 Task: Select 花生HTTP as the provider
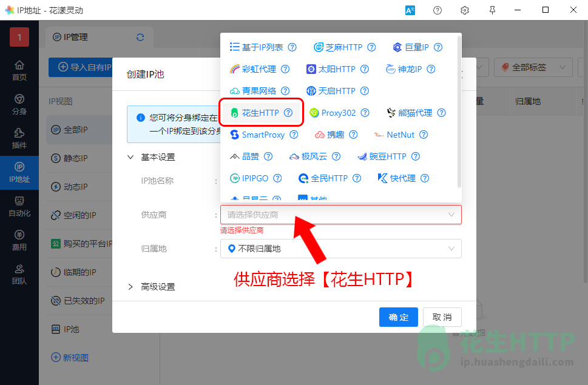point(255,113)
